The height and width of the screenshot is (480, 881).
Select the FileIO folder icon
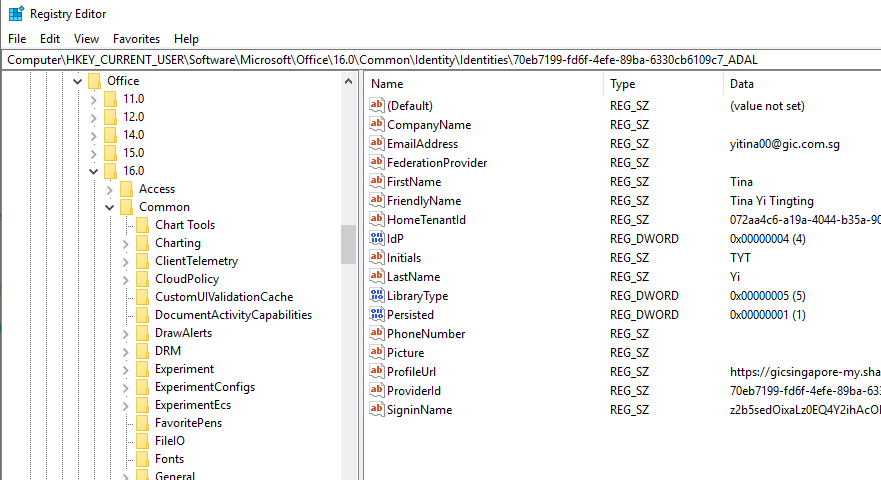143,441
